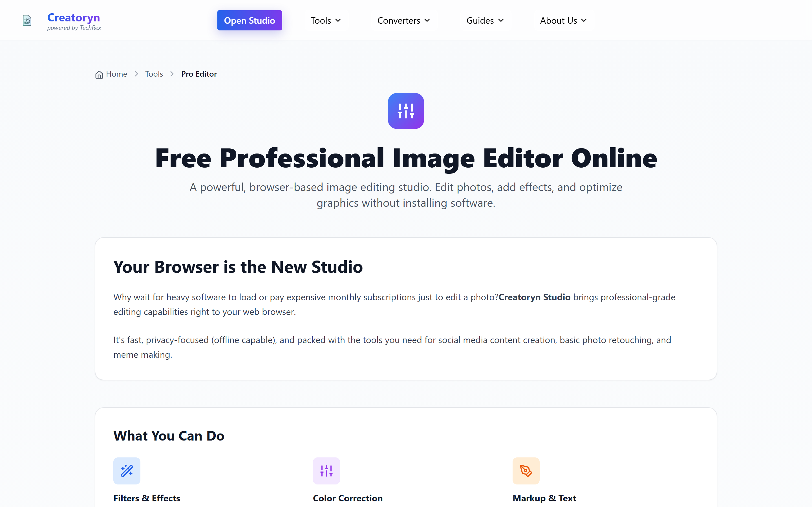Click the Filters & Effects heading
Screen dimensions: 812x507
147,498
